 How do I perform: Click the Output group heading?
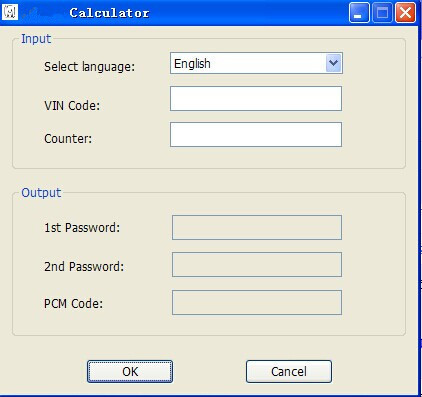coord(41,193)
